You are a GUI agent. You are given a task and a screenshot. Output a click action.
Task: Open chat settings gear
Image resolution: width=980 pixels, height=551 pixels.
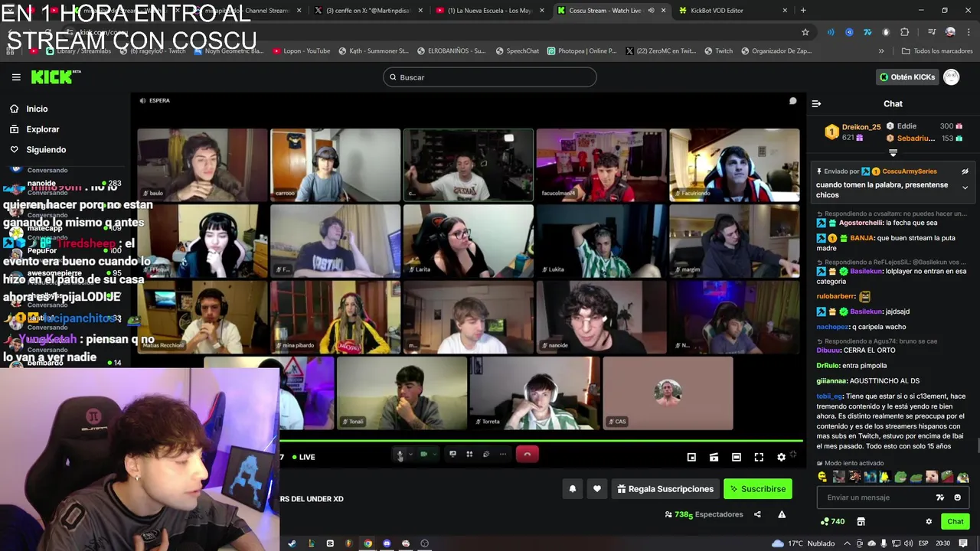click(929, 522)
